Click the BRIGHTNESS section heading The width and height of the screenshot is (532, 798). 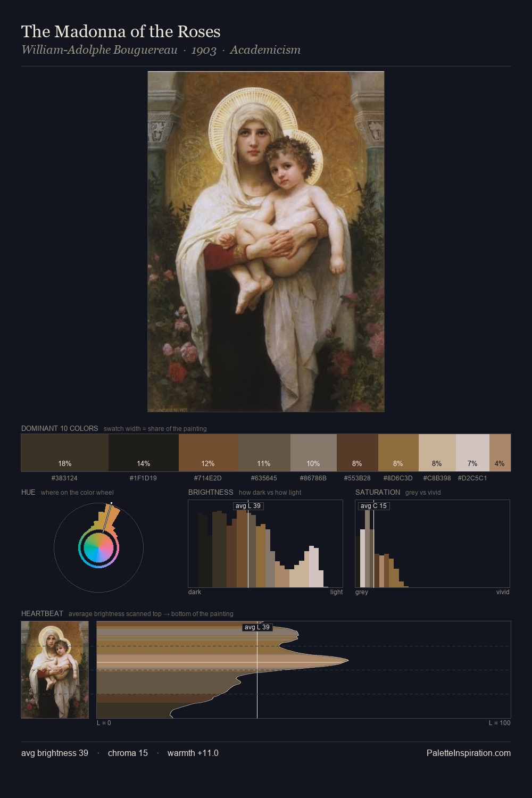(x=211, y=492)
